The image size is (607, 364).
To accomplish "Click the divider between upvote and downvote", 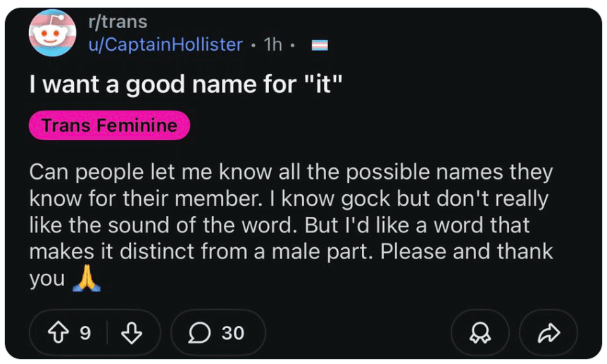I will tap(107, 333).
